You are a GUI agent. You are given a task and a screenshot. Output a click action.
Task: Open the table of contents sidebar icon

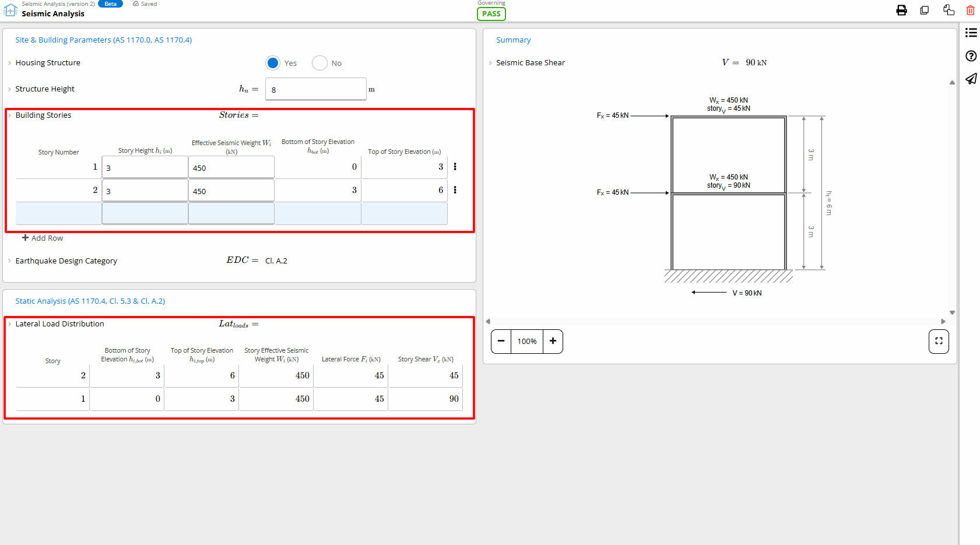click(971, 33)
